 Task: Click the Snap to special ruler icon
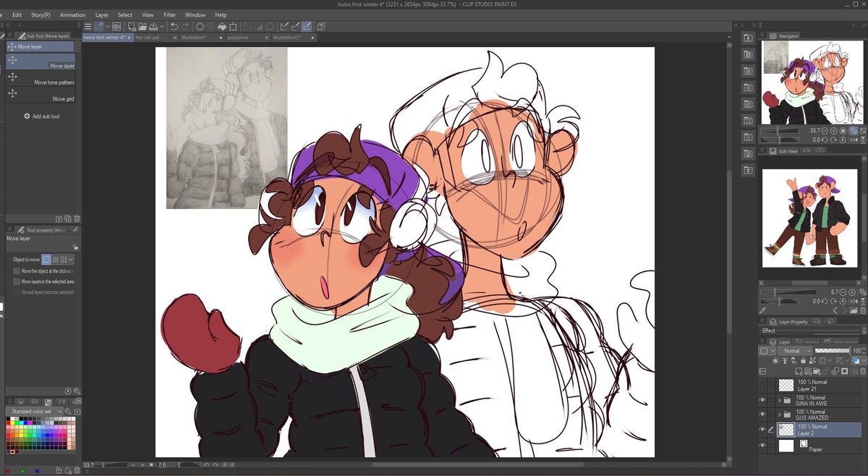pyautogui.click(x=296, y=26)
